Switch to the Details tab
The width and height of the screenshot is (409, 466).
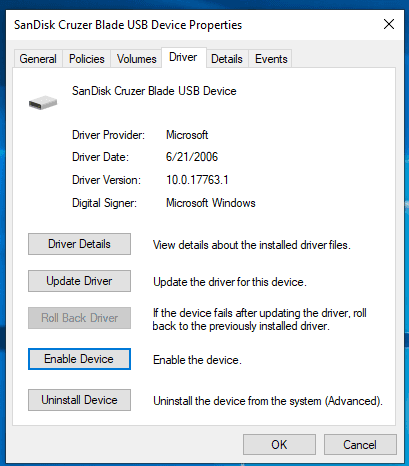[227, 59]
